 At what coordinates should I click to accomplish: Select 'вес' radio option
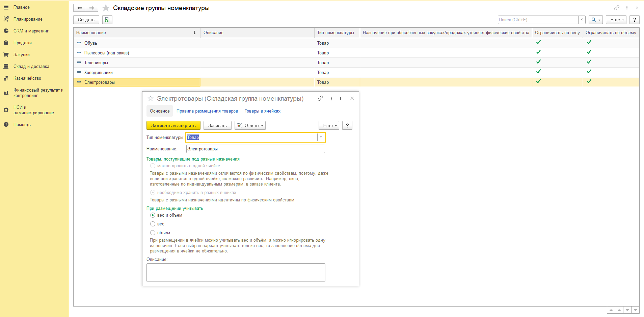point(153,224)
